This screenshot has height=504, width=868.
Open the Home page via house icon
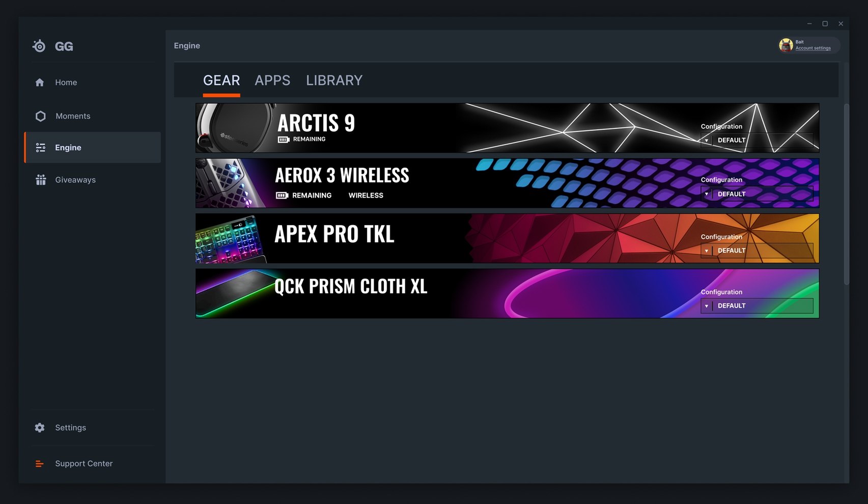pyautogui.click(x=40, y=82)
